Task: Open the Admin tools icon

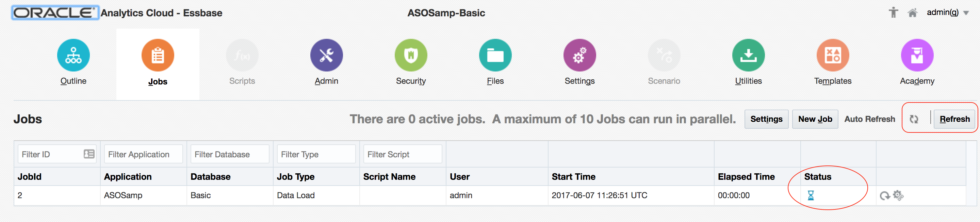Action: [x=326, y=55]
